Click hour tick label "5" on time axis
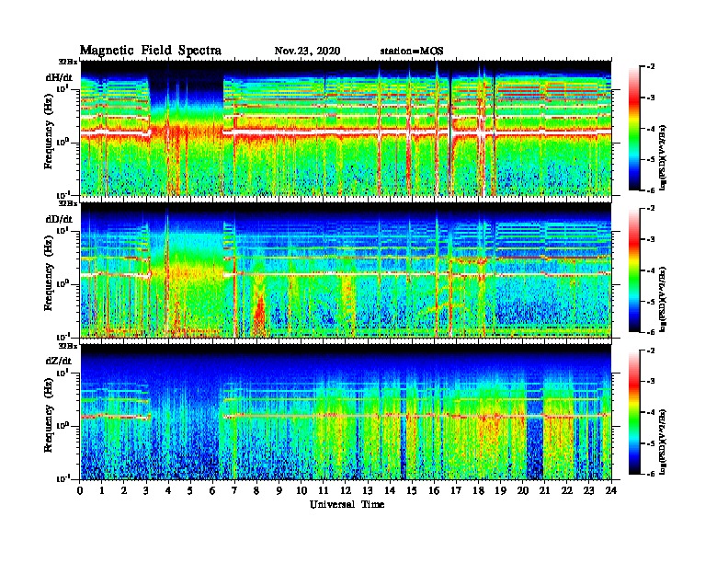Image resolution: width=728 pixels, height=563 pixels. [x=190, y=490]
